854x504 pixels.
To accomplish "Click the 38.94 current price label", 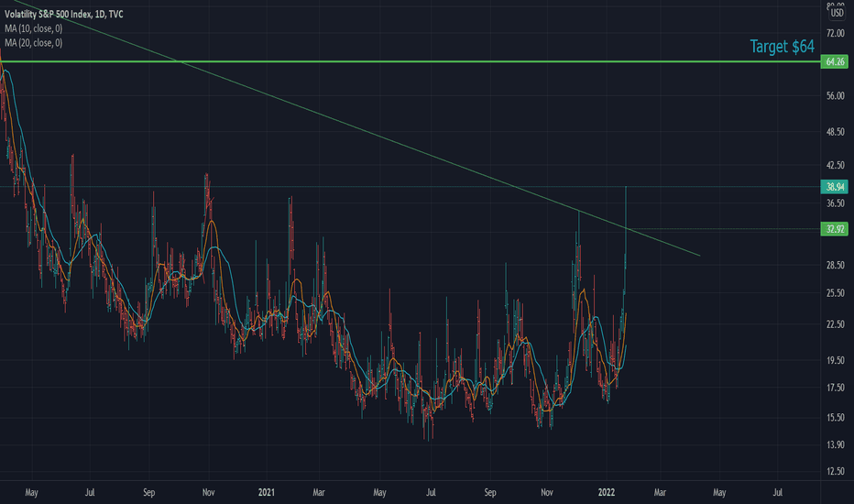I will 835,187.
